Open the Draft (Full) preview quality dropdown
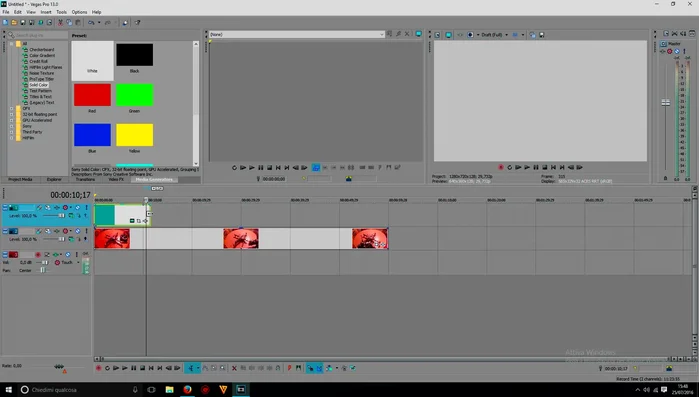 coord(506,35)
